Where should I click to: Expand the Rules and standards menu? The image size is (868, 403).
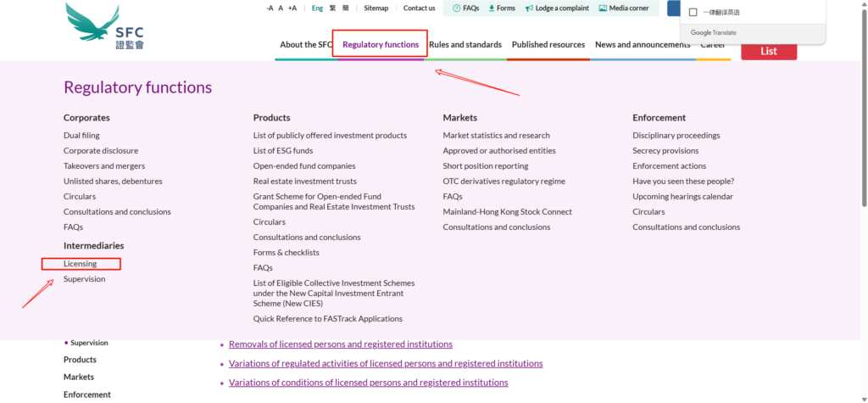(x=465, y=45)
